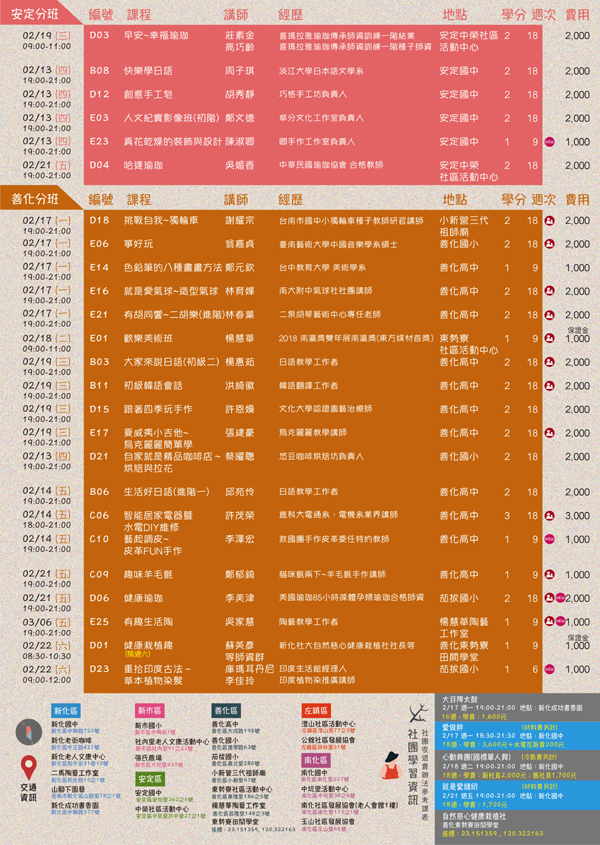Screen dimensions: 600x845
Task: Click the yellow (隔週六) note under 健康栽植趣
Action: [x=137, y=654]
